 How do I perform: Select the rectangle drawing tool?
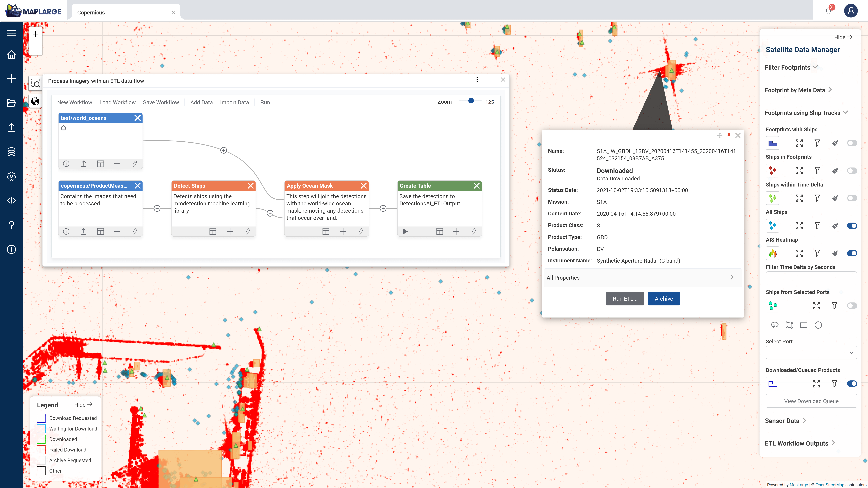tap(804, 325)
